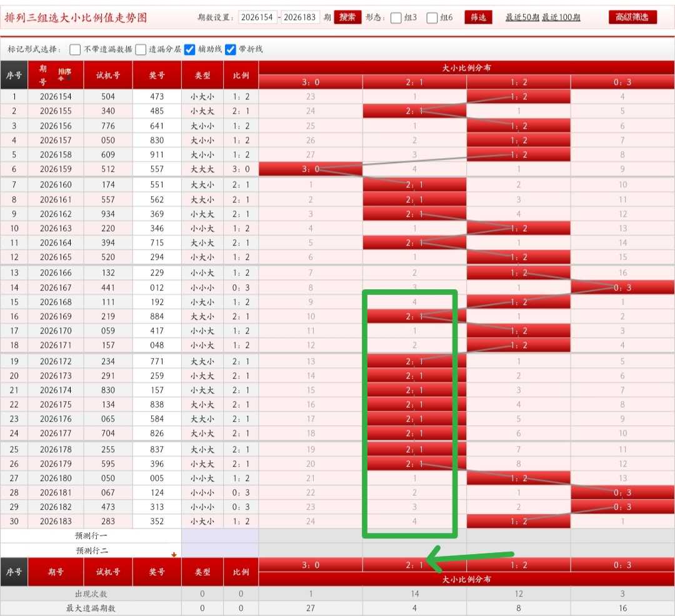Image resolution: width=675 pixels, height=616 pixels.
Task: Enable 遗漏分层 checkbox
Action: point(141,49)
